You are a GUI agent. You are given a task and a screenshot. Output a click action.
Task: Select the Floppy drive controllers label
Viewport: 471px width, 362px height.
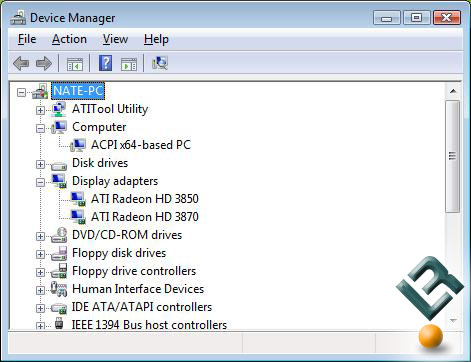click(x=134, y=271)
